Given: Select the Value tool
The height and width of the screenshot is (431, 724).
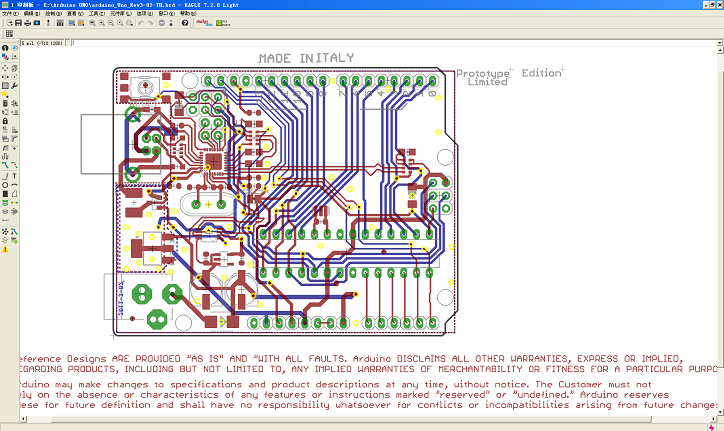Looking at the screenshot, I should [x=14, y=130].
